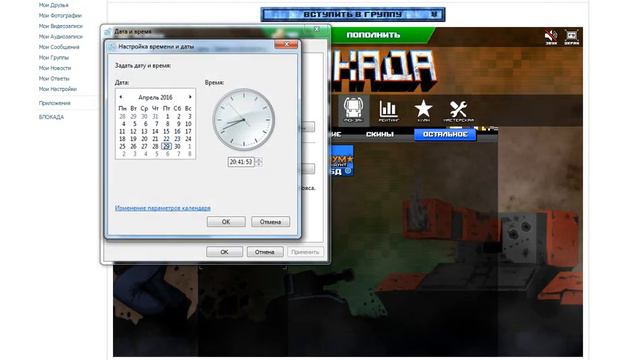The height and width of the screenshot is (360, 640).
Task: Open Приложения in sidebar
Action: (55, 103)
